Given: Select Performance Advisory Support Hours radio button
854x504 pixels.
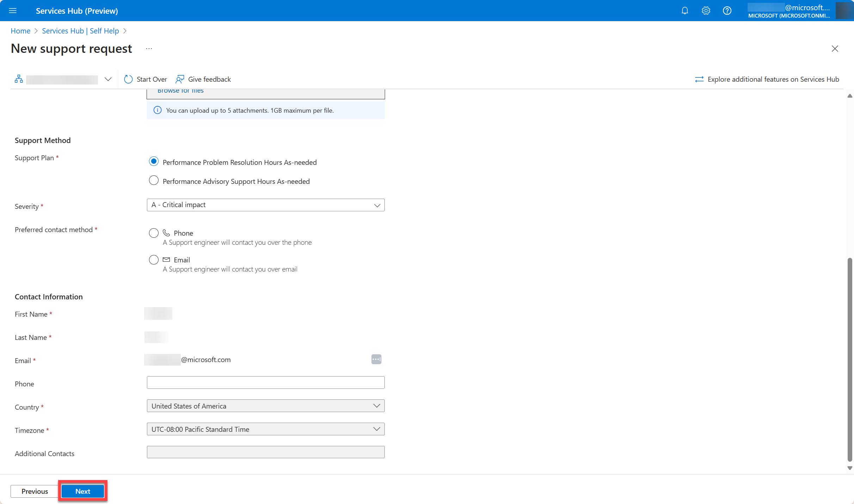Looking at the screenshot, I should [x=154, y=181].
